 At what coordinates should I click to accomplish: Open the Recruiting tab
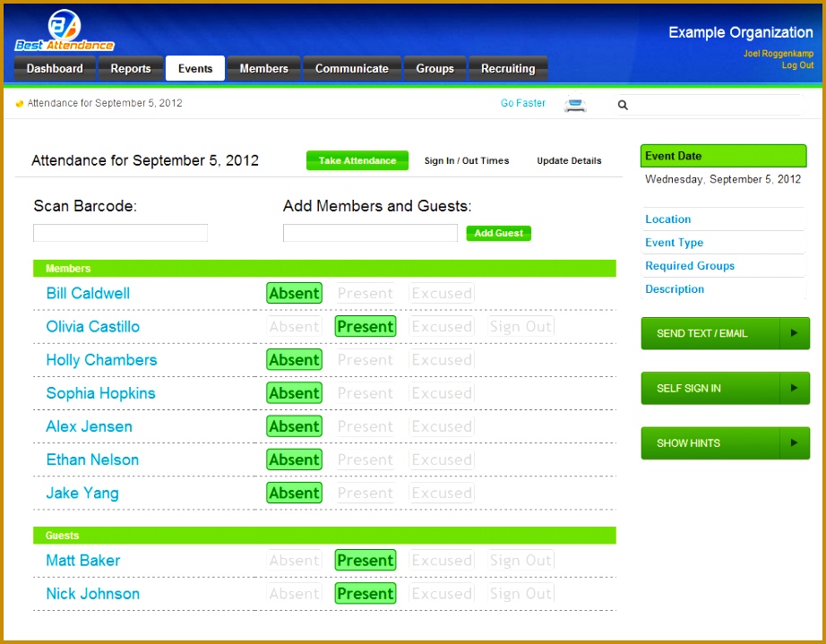click(508, 68)
